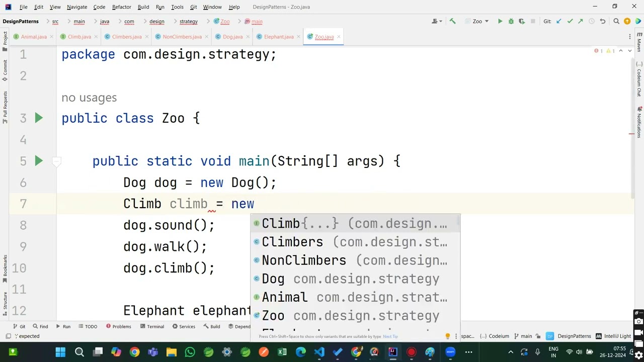This screenshot has width=644, height=362.
Task: Choose Animal from completion list
Action: [x=355, y=297]
